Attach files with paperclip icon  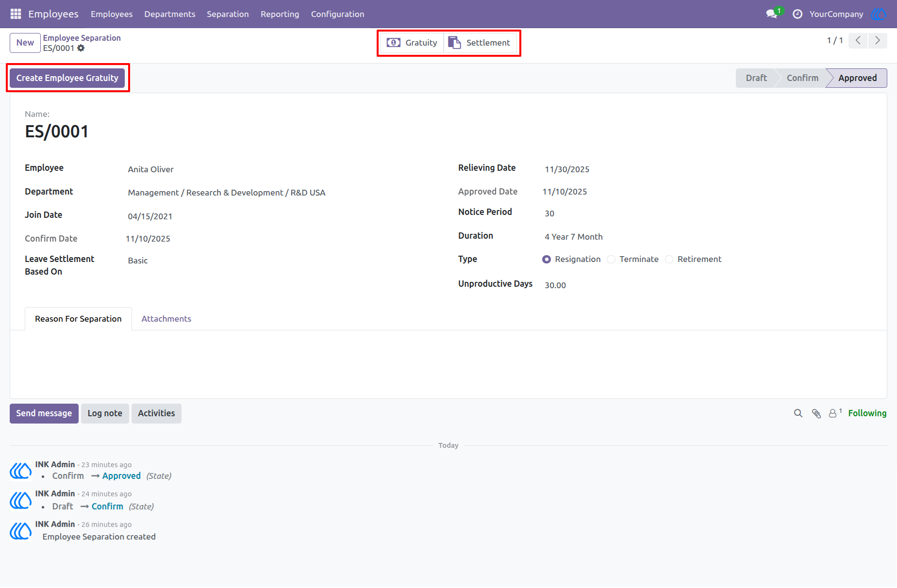[816, 413]
